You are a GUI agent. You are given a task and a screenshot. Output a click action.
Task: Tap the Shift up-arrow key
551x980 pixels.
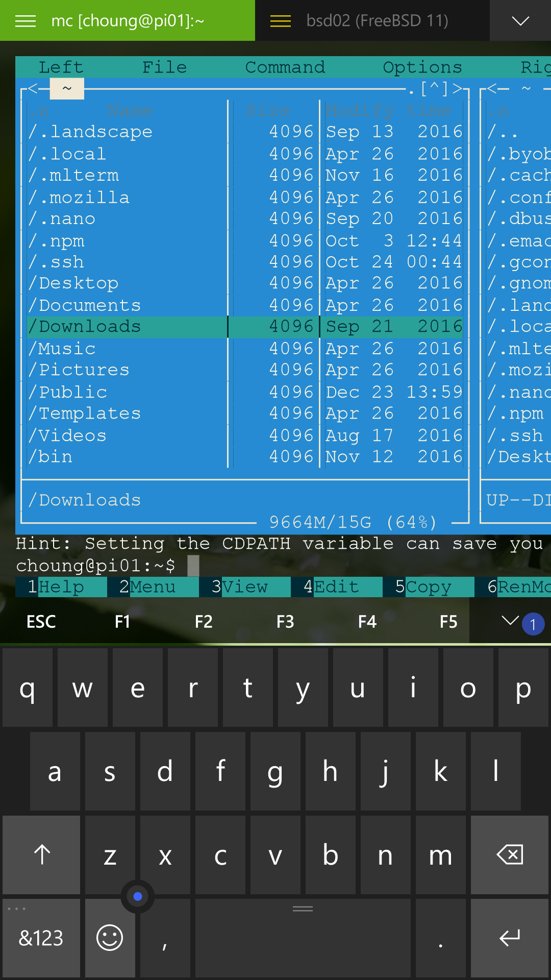[x=42, y=855]
